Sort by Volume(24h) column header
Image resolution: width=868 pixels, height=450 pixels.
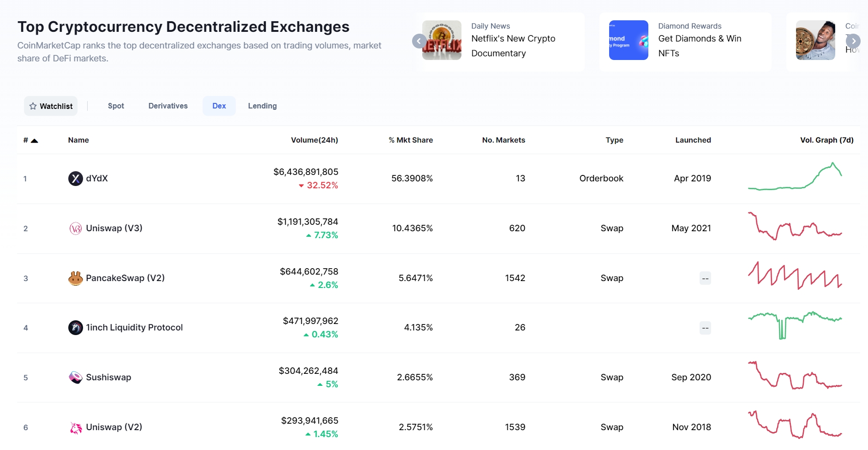314,140
